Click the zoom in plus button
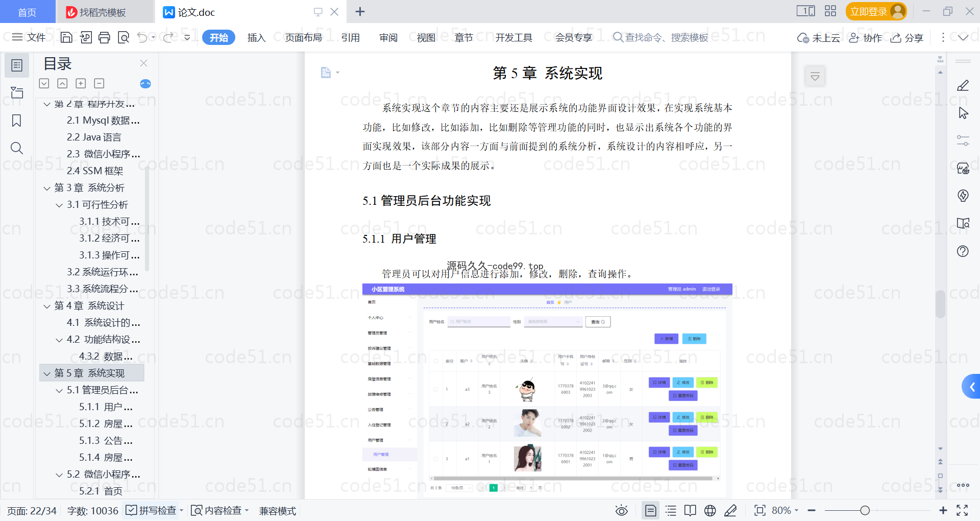The width and height of the screenshot is (980, 521). pyautogui.click(x=943, y=510)
